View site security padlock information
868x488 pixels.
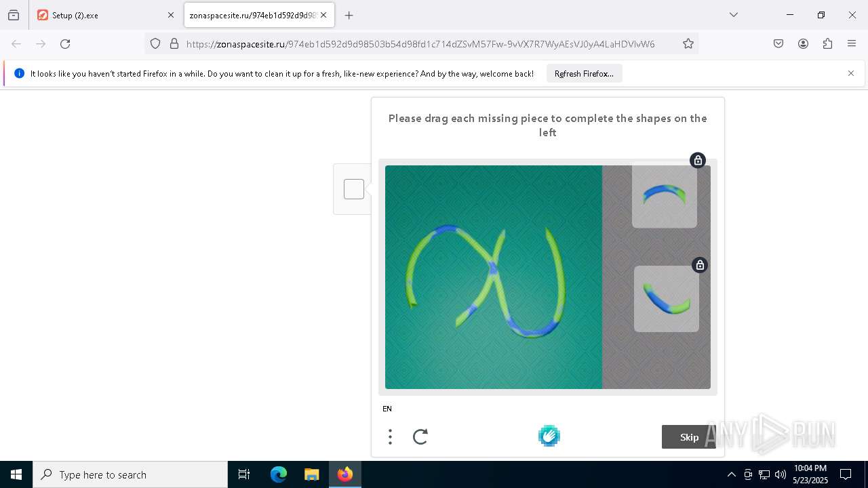coord(174,44)
